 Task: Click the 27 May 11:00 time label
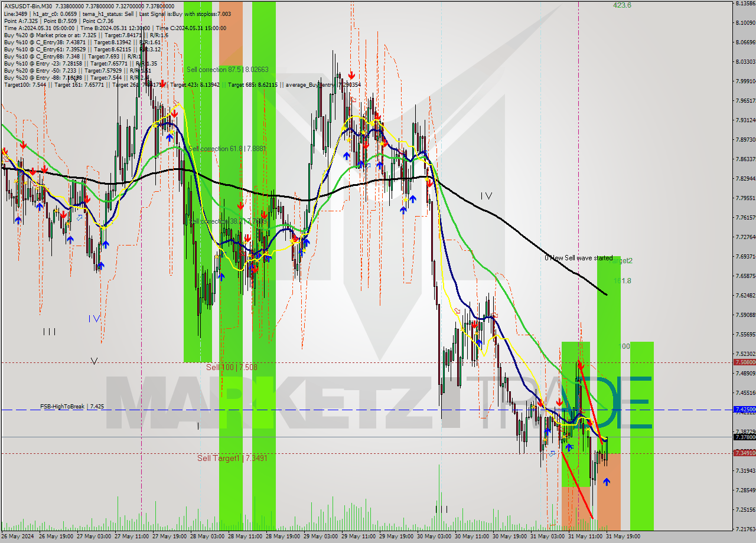pyautogui.click(x=132, y=537)
